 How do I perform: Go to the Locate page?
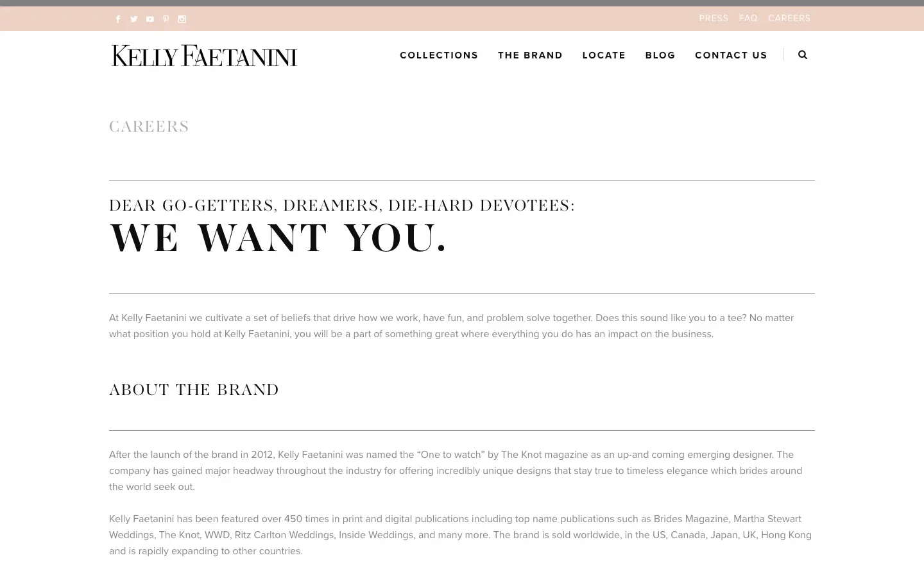point(604,55)
